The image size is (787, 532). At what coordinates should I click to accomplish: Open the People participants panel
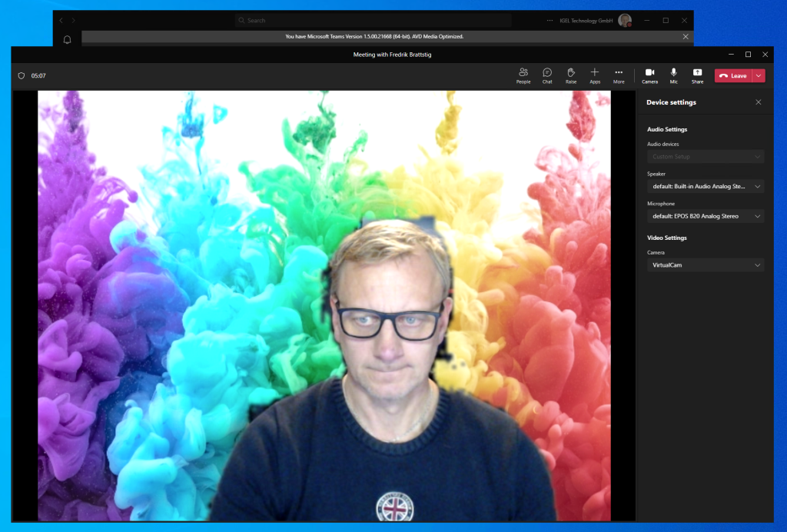coord(523,75)
